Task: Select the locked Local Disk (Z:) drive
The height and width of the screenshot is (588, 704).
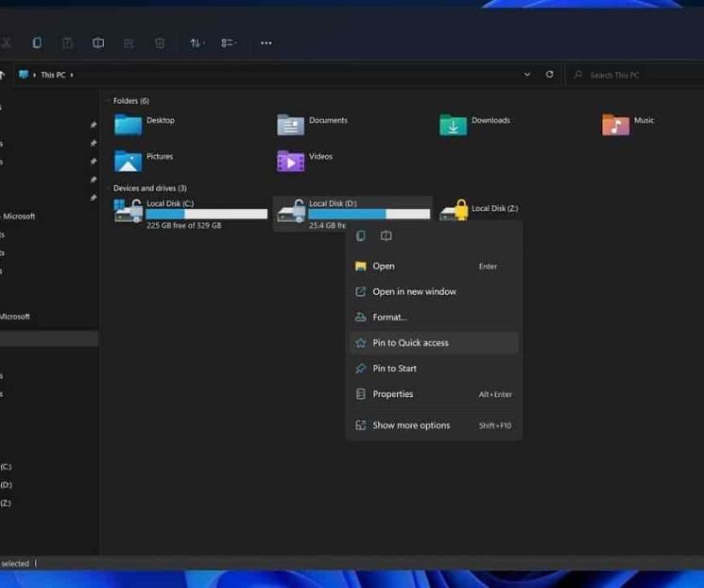Action: tap(479, 209)
